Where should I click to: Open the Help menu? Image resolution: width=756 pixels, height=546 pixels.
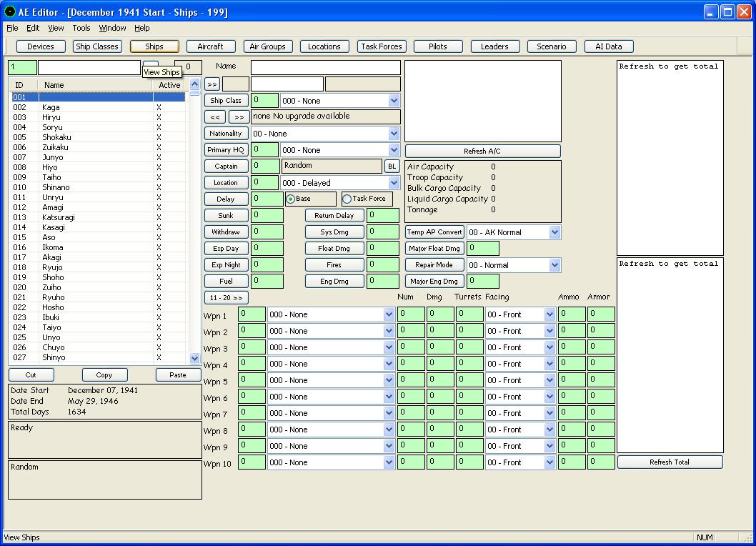(141, 28)
